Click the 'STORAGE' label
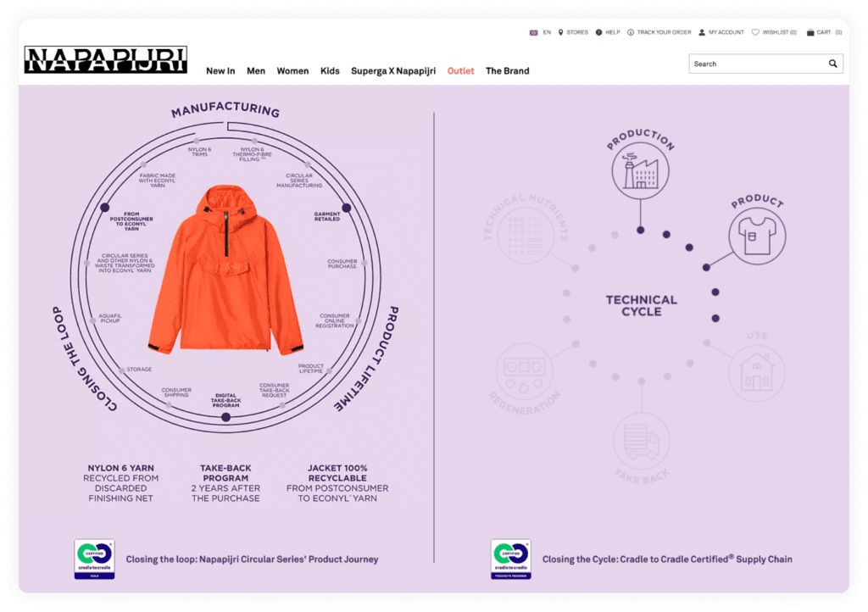This screenshot has height=612, width=868. (139, 369)
